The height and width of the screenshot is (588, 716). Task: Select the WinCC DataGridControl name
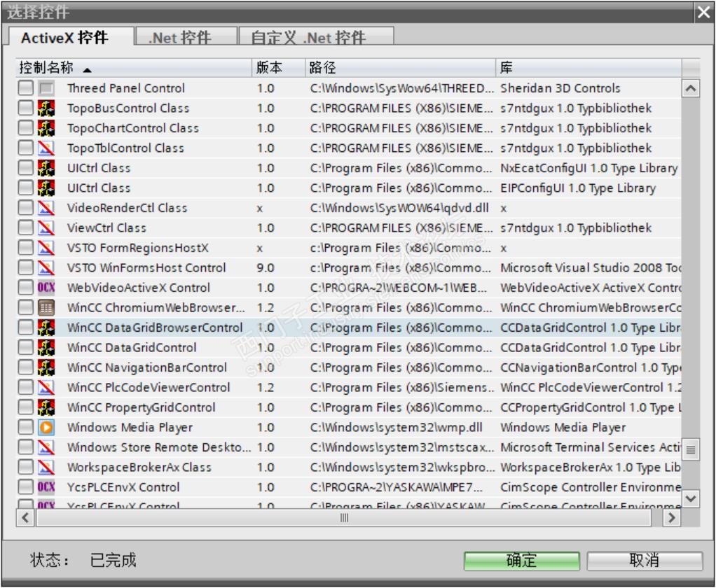click(x=132, y=348)
